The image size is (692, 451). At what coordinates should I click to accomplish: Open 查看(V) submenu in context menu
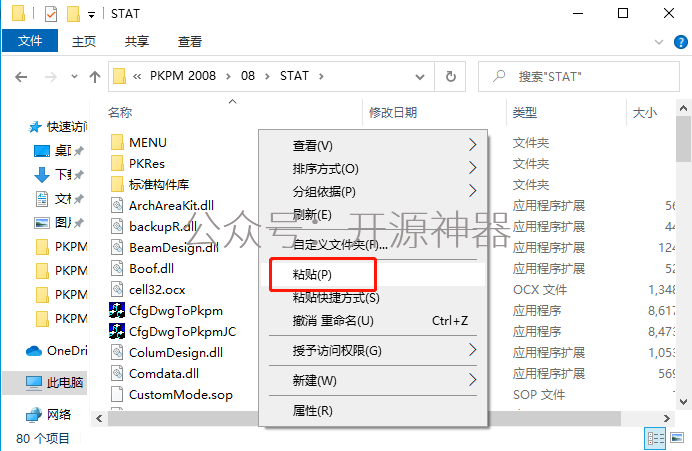click(373, 145)
